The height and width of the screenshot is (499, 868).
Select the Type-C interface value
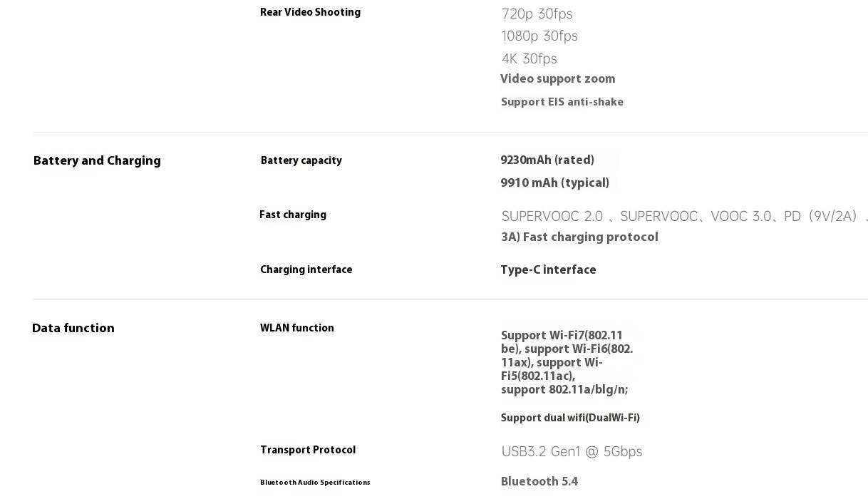(548, 269)
